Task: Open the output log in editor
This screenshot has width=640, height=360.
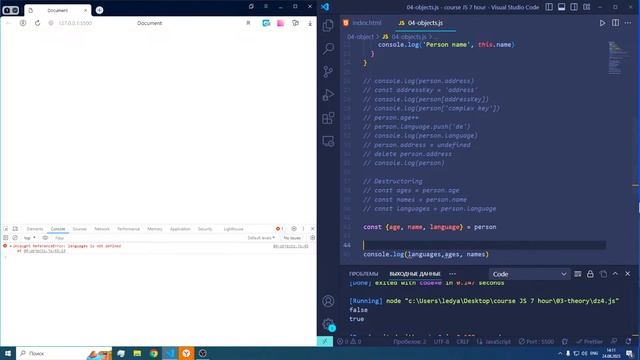Action: coord(603,274)
